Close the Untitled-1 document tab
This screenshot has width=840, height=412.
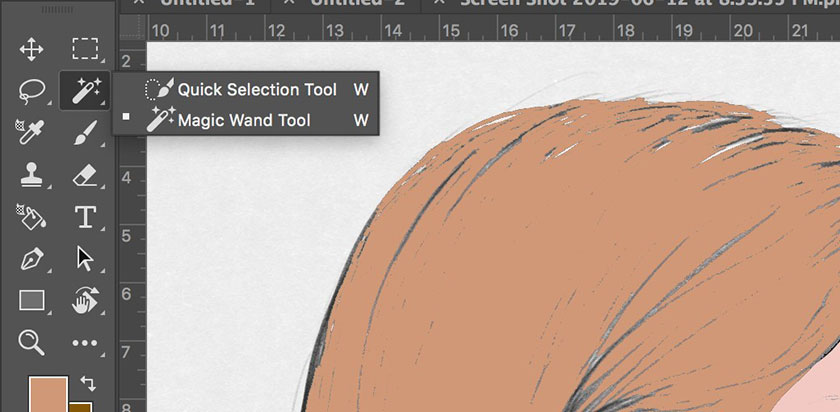point(139,3)
